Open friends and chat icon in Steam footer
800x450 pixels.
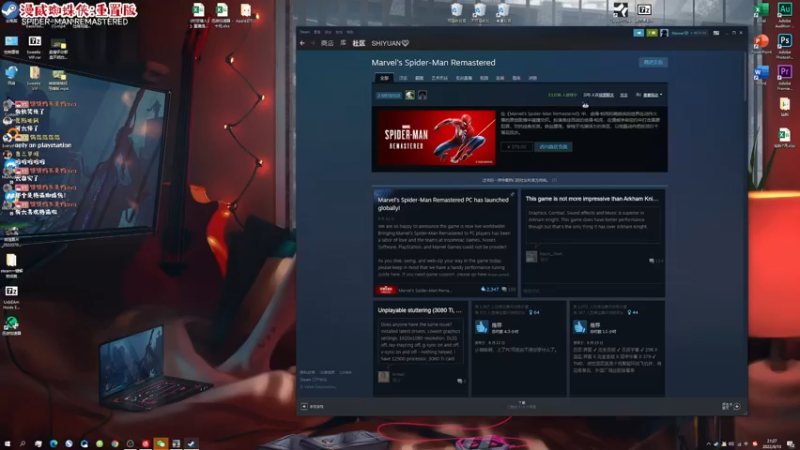737,407
